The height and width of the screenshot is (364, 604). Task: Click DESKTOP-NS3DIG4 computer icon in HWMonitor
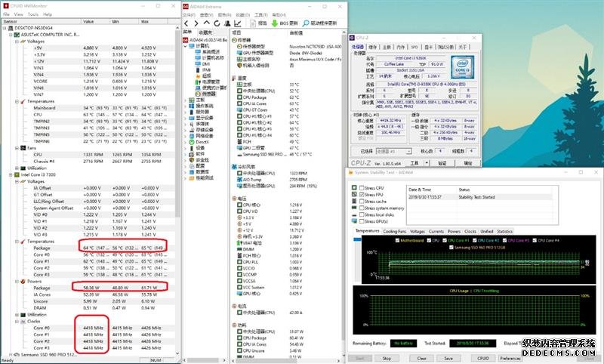(10, 28)
